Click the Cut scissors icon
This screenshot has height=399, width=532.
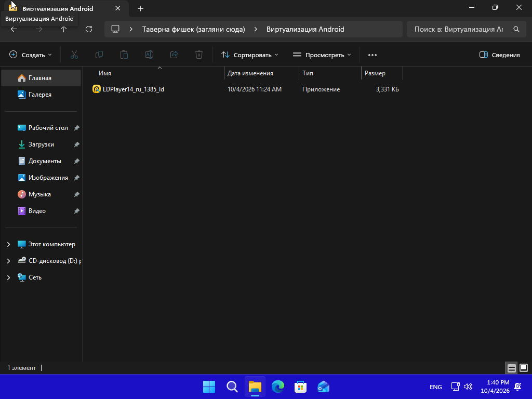(74, 55)
